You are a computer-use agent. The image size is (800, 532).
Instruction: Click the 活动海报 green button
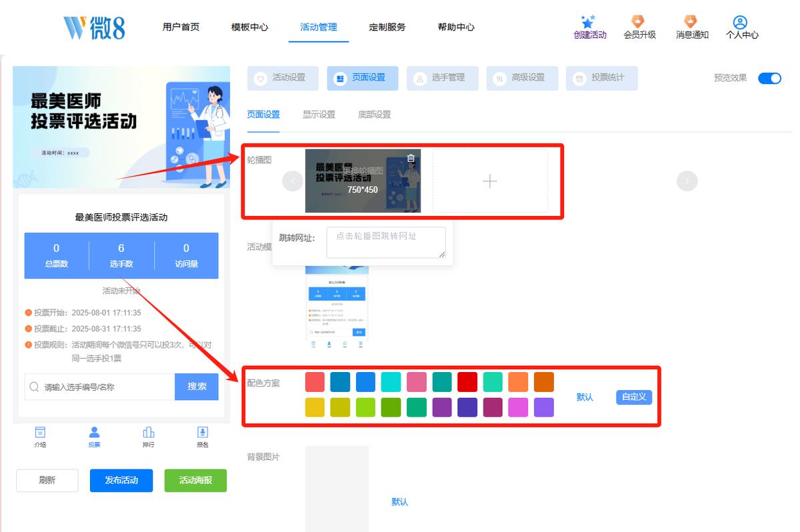click(x=195, y=481)
